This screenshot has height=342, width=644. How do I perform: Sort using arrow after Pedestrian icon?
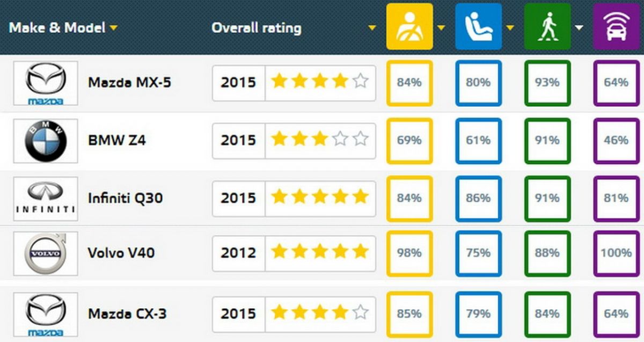(x=579, y=28)
